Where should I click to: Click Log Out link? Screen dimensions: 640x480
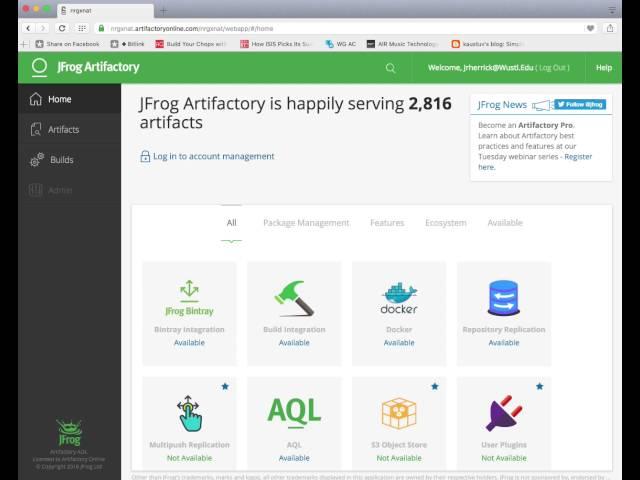point(552,68)
